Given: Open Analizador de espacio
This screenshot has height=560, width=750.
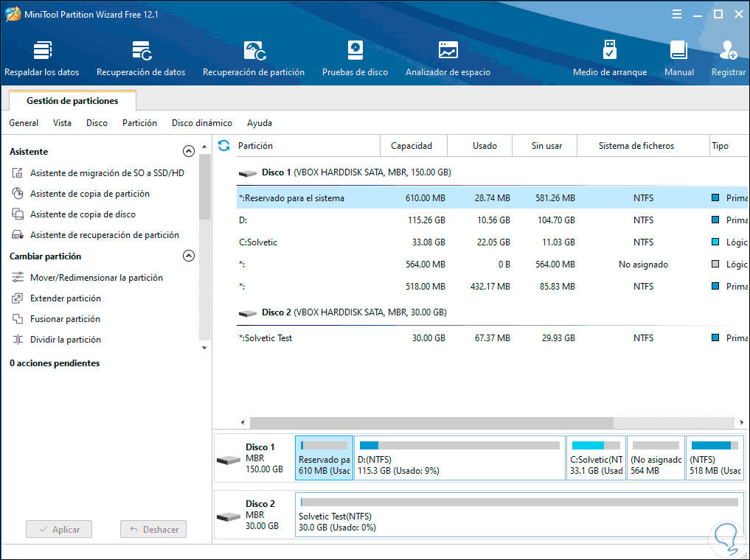Looking at the screenshot, I should 448,59.
